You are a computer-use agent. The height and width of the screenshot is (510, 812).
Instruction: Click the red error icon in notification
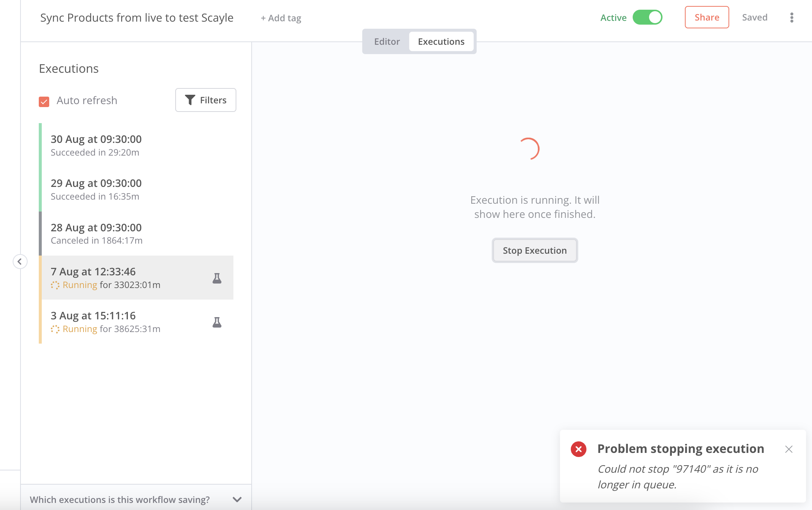click(578, 449)
